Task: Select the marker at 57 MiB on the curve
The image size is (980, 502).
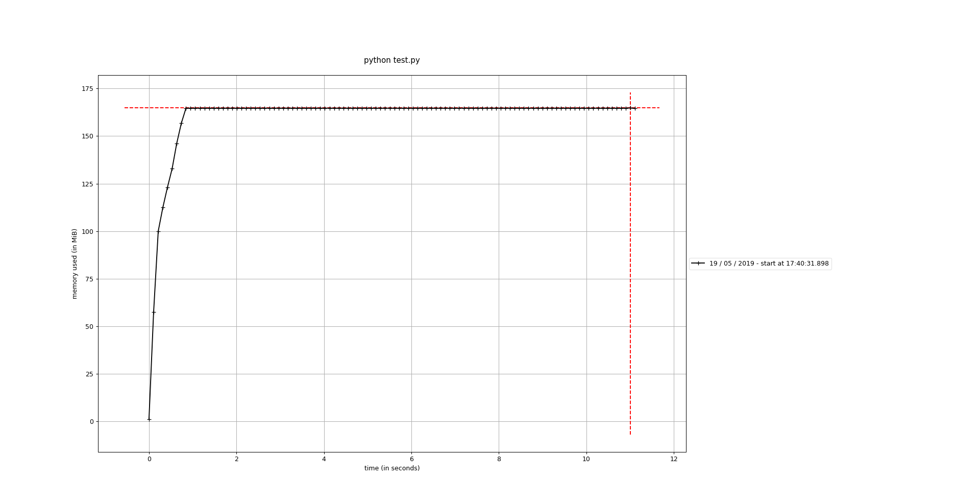Action: pyautogui.click(x=153, y=312)
